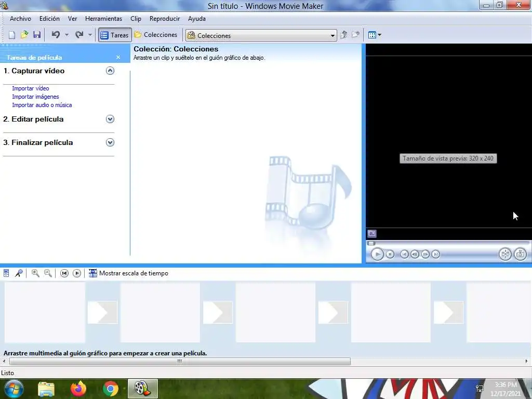532x399 pixels.
Task: Click the preview seek bar handle
Action: [x=371, y=243]
